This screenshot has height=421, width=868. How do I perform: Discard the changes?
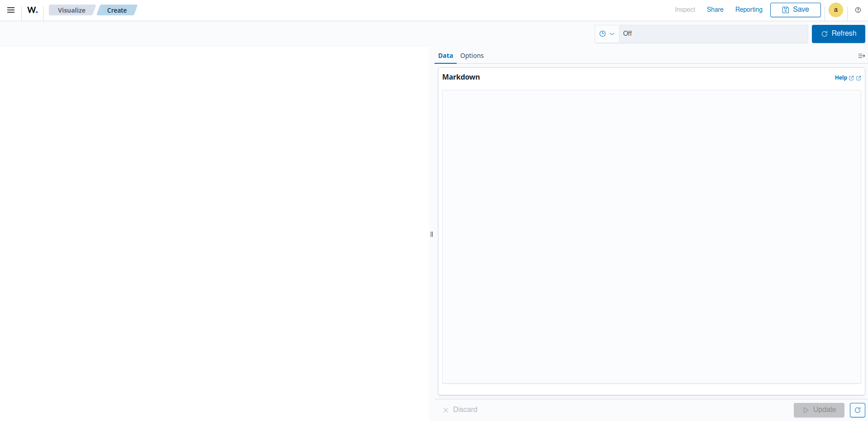460,410
